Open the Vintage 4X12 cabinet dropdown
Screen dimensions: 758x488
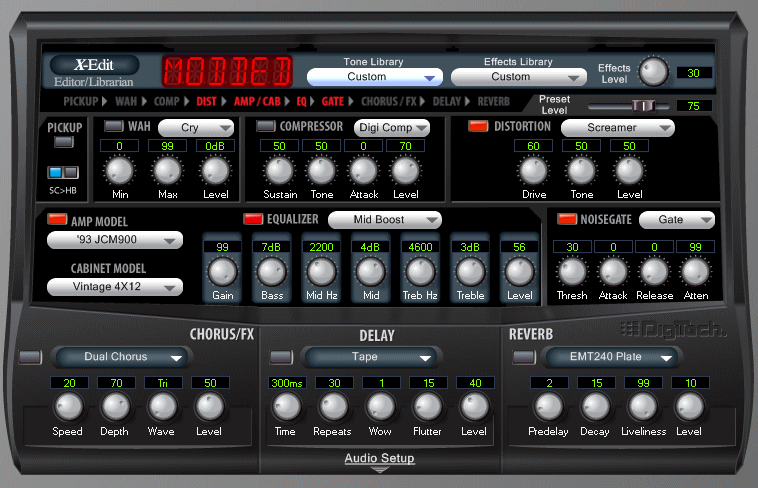tap(115, 287)
